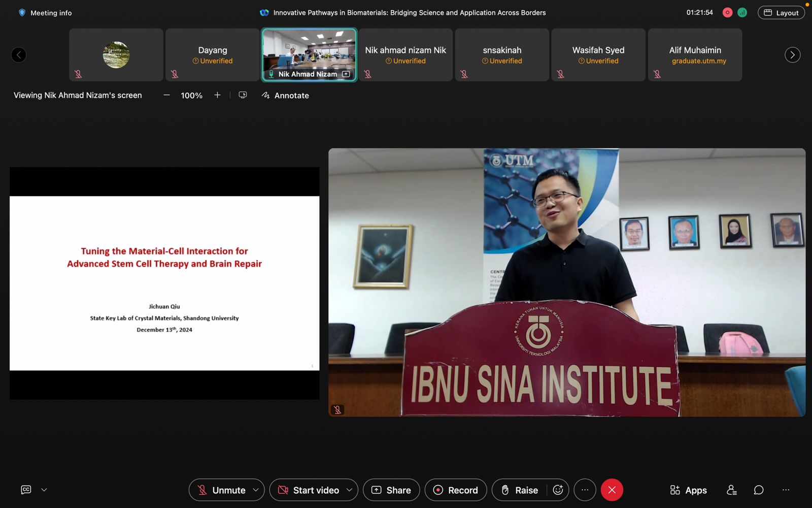Open the Apps panel

tap(688, 490)
